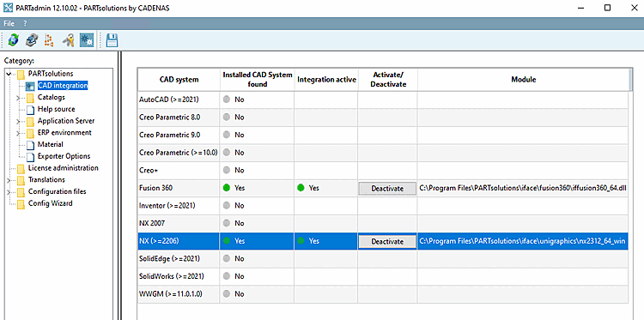Select the ERP environment tree item
This screenshot has width=644, height=320.
(x=64, y=132)
